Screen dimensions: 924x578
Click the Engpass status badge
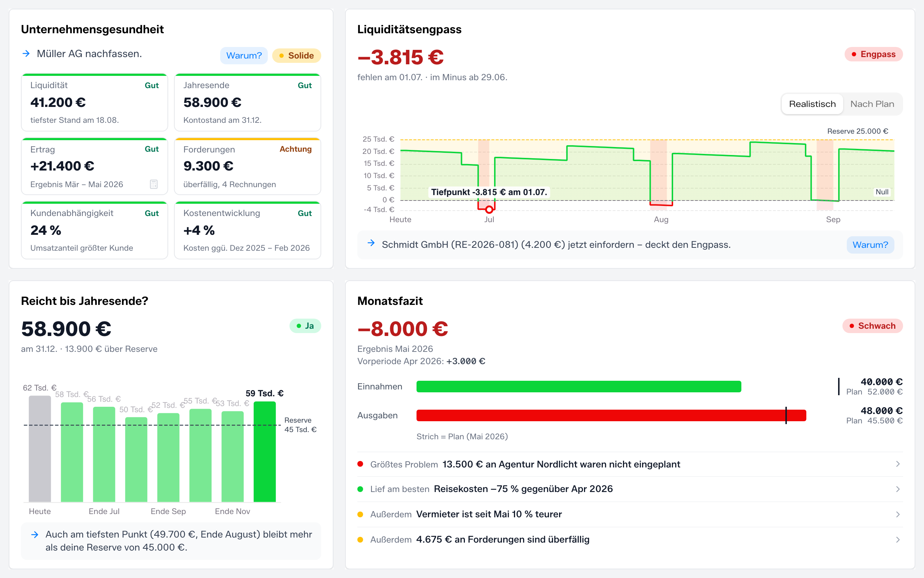(873, 54)
